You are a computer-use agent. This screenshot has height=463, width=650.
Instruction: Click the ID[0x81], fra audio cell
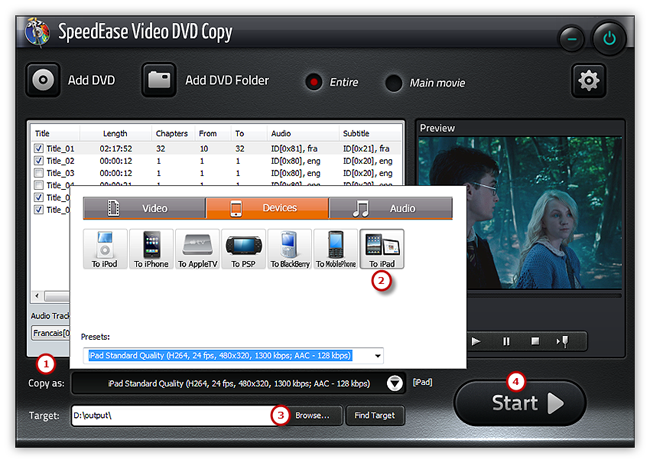coord(294,148)
